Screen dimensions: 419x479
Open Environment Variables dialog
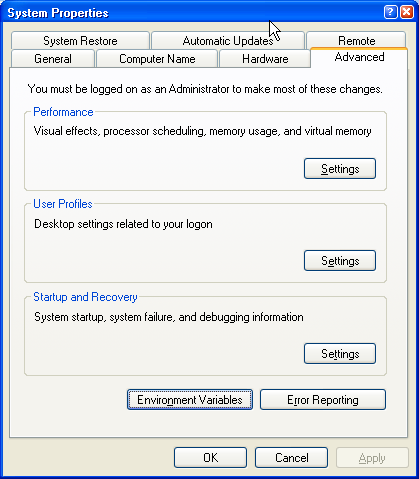(x=190, y=400)
